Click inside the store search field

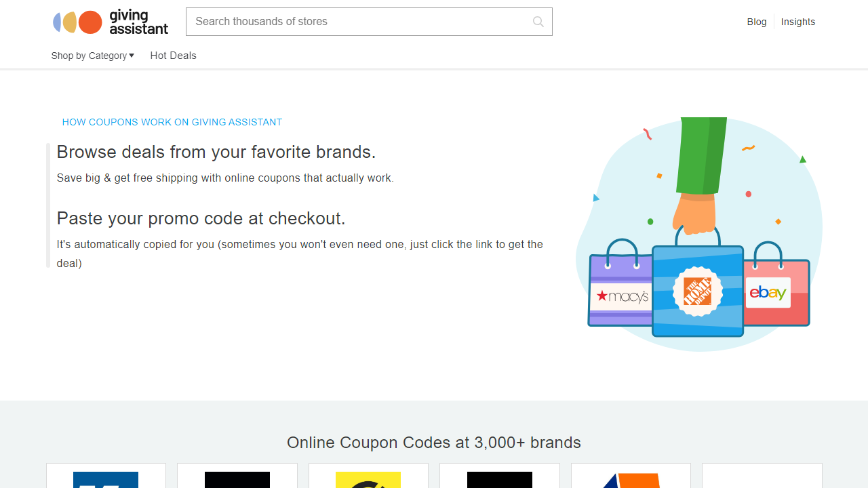click(339, 22)
